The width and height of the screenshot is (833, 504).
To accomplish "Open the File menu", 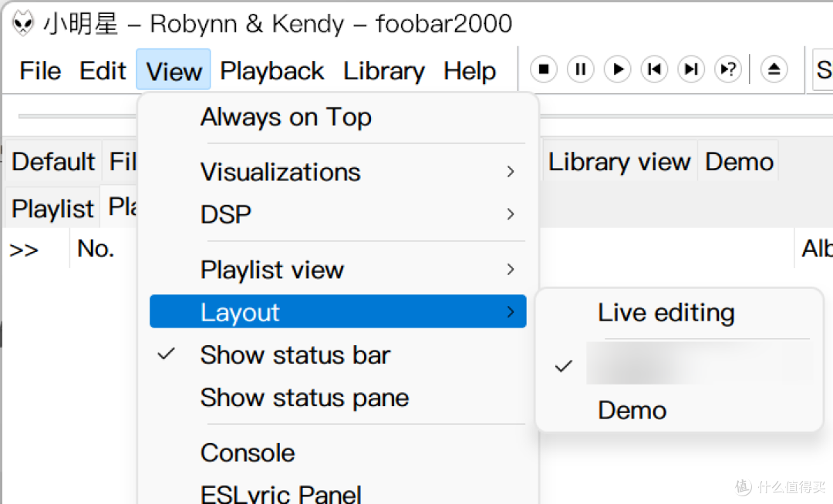I will point(40,71).
